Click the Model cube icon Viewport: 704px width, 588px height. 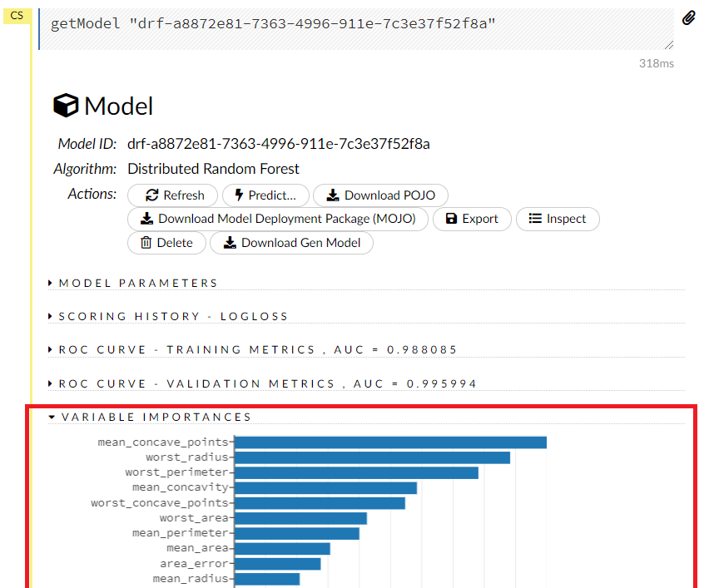pyautogui.click(x=66, y=106)
